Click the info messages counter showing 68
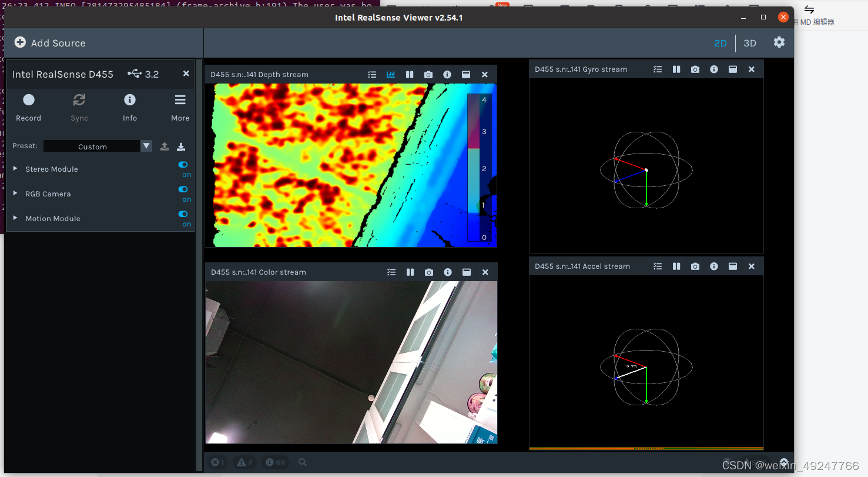 (275, 462)
